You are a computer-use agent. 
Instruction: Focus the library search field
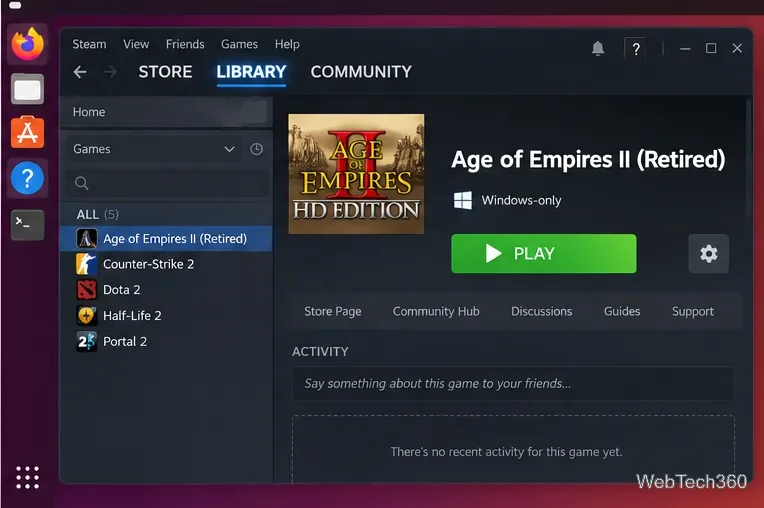coord(167,183)
